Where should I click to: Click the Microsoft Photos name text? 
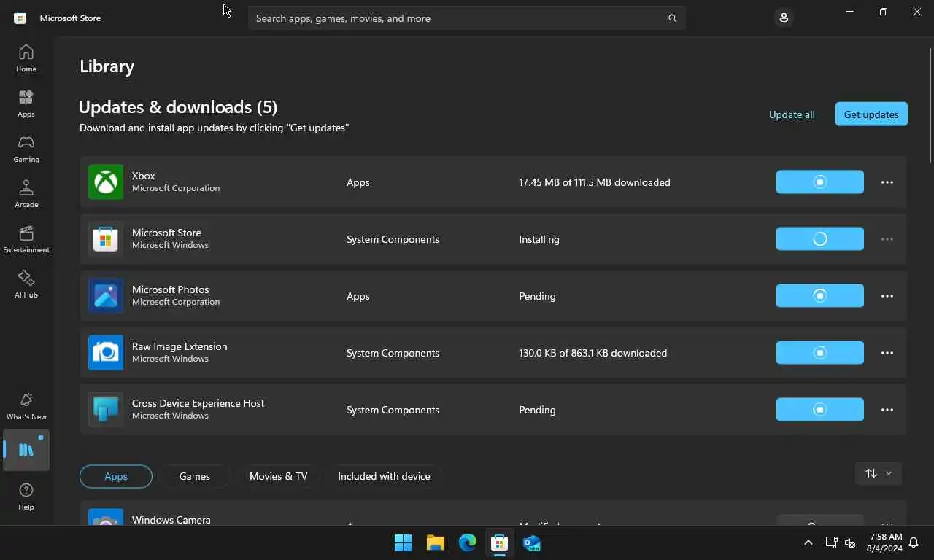171,289
